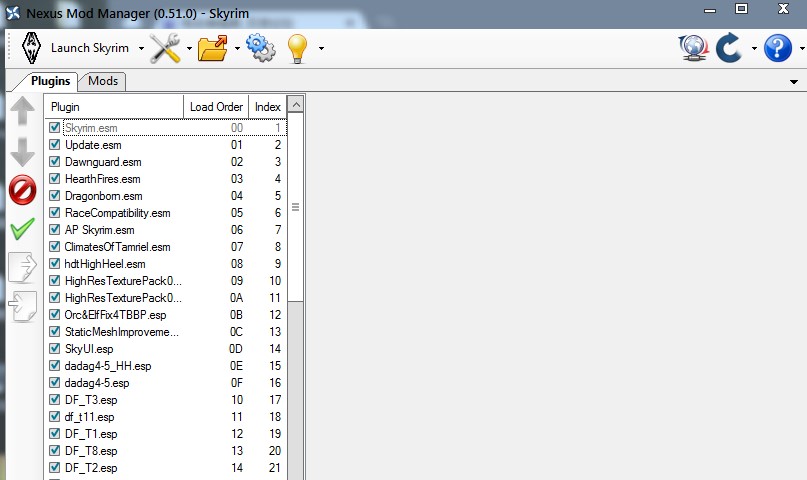807x480 pixels.
Task: Toggle the SkyUI.esp checkbox
Action: (x=55, y=349)
